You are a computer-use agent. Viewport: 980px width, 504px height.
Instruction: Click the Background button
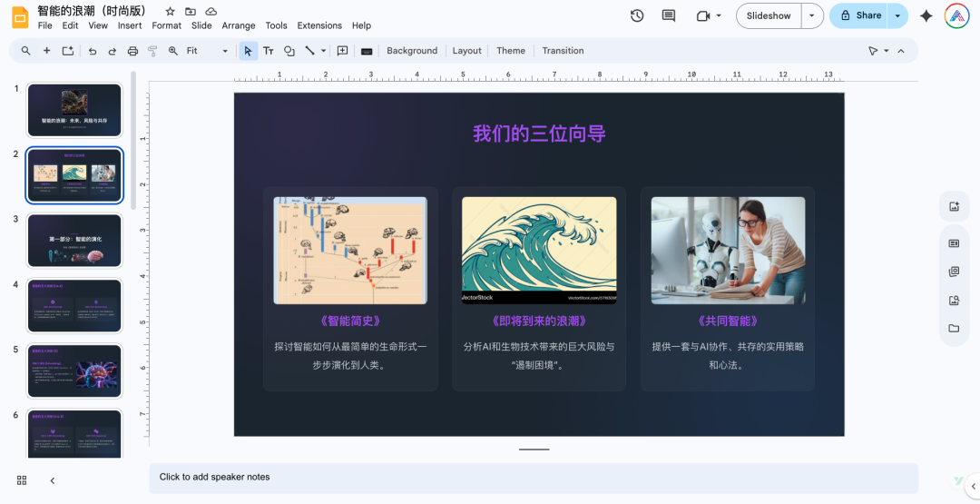412,51
